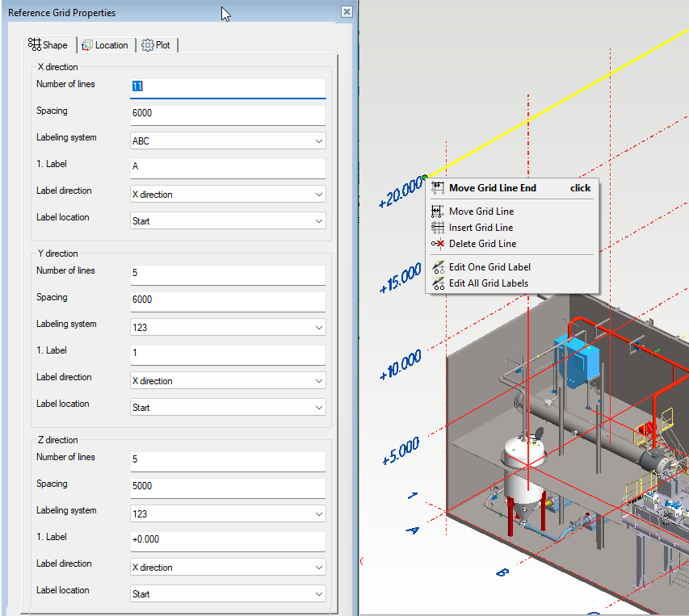Image resolution: width=689 pixels, height=616 pixels.
Task: Click the Delete Grid Line icon
Action: tap(438, 244)
